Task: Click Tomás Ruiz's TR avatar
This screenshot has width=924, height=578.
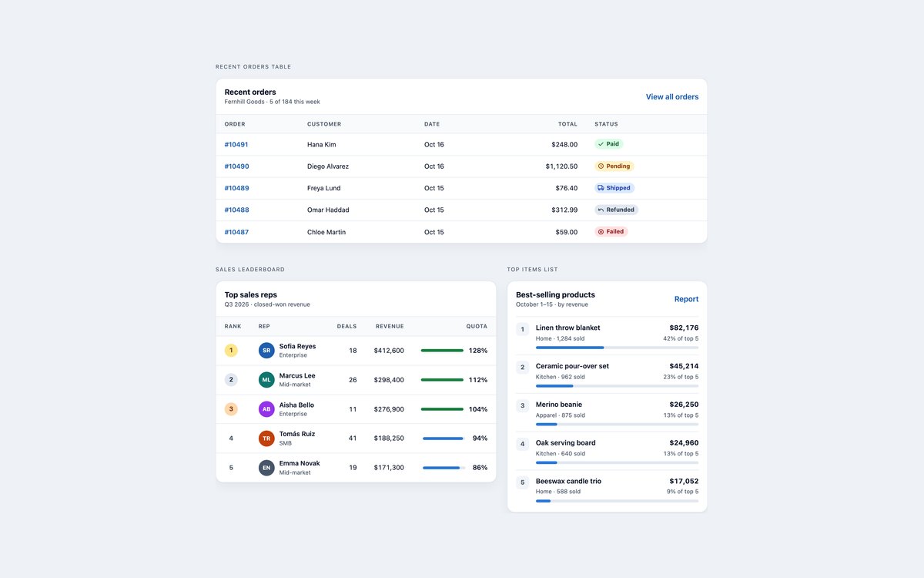Action: tap(266, 439)
